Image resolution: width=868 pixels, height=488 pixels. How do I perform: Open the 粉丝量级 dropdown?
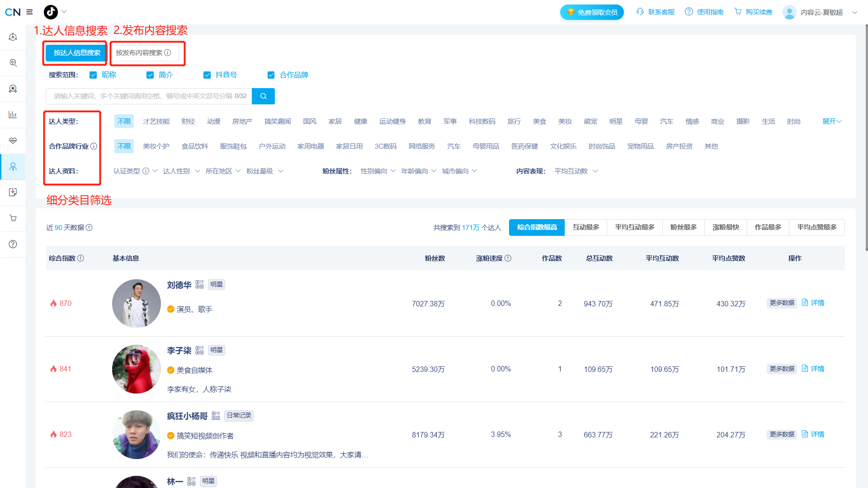(264, 171)
